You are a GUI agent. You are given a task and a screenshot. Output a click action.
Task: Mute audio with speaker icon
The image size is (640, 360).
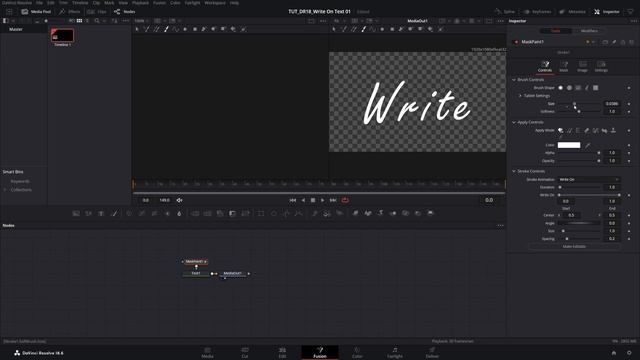click(179, 200)
